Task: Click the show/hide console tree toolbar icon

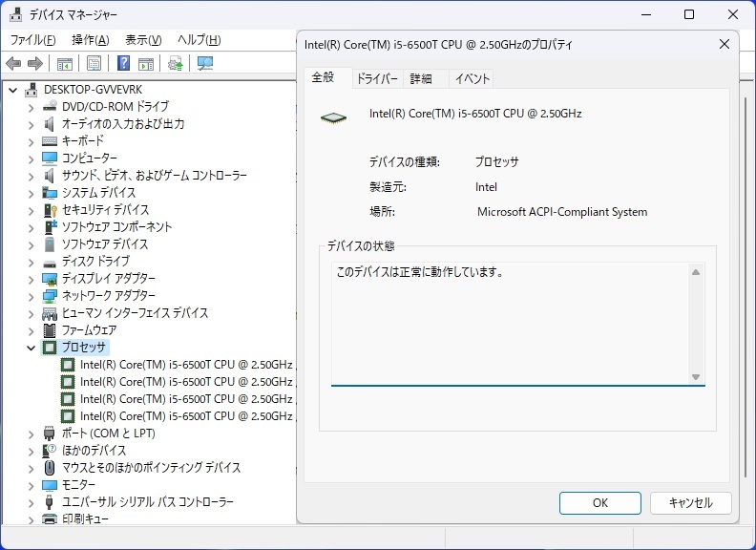Action: (65, 63)
